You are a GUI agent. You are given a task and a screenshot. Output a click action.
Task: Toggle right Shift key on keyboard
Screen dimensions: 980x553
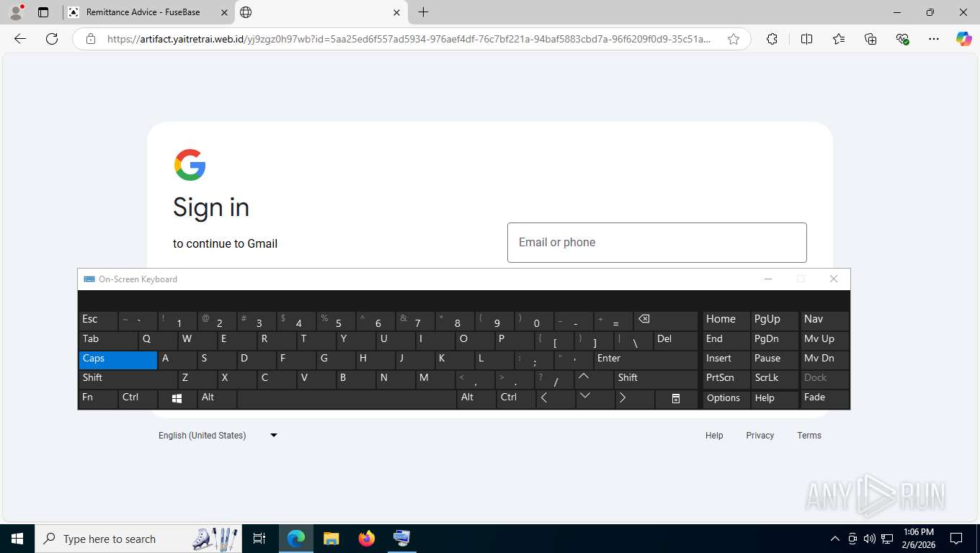pos(656,379)
